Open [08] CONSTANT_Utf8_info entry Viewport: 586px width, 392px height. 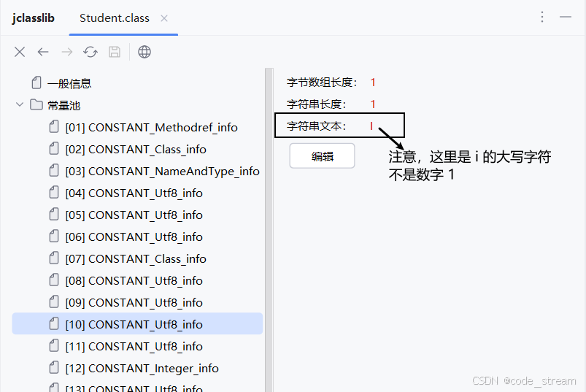[x=134, y=280]
